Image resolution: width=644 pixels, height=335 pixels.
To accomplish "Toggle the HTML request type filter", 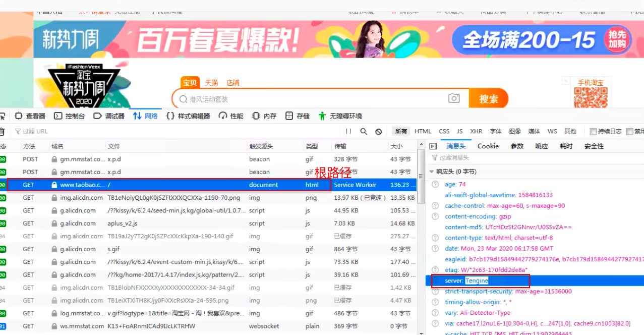I will pos(423,131).
